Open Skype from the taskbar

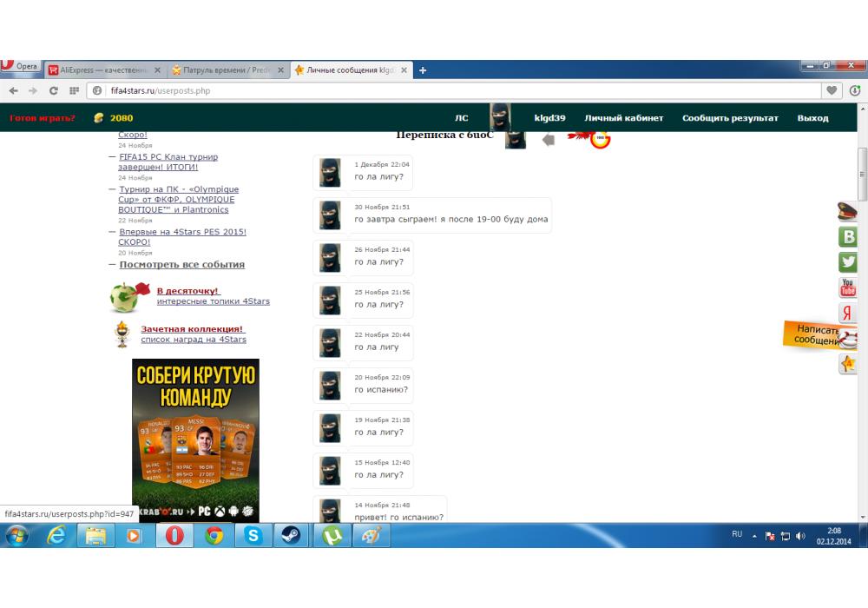tap(253, 536)
